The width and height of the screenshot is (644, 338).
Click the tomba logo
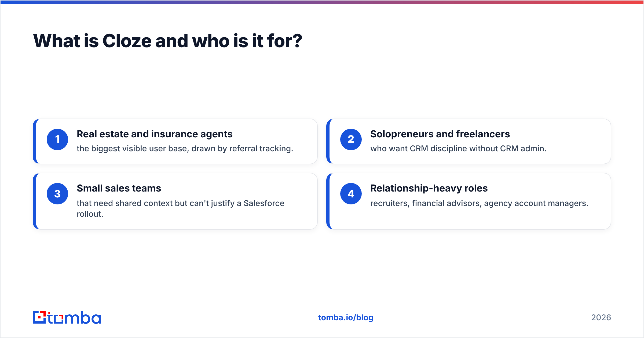click(67, 317)
